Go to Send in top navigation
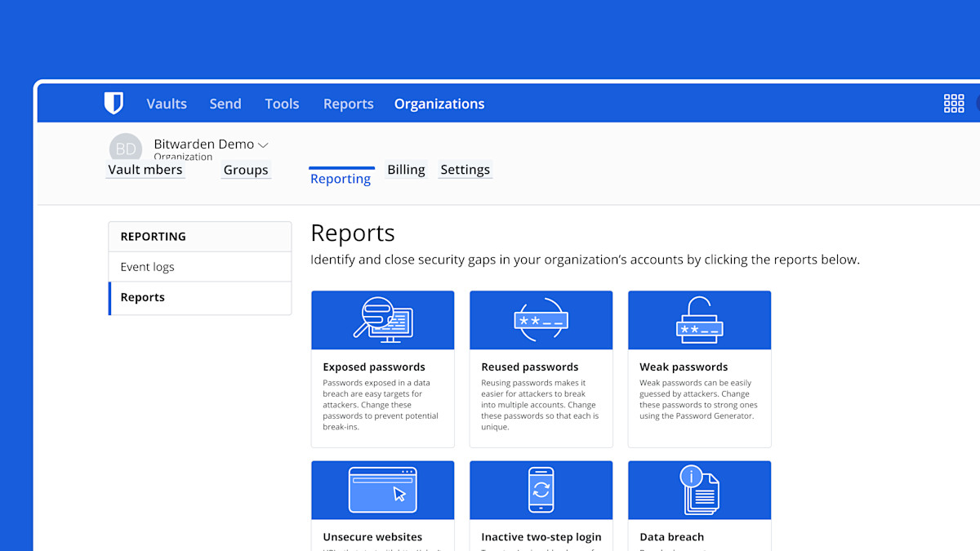The height and width of the screenshot is (551, 980). tap(225, 104)
